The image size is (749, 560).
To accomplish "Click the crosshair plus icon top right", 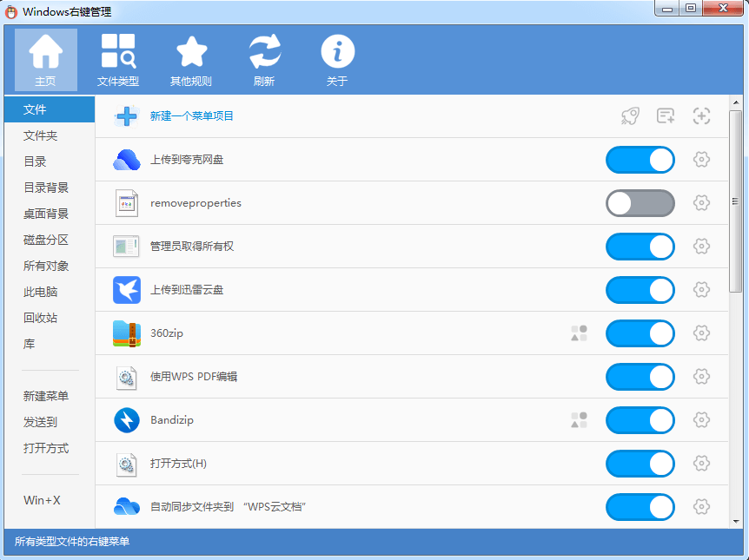I will point(701,115).
